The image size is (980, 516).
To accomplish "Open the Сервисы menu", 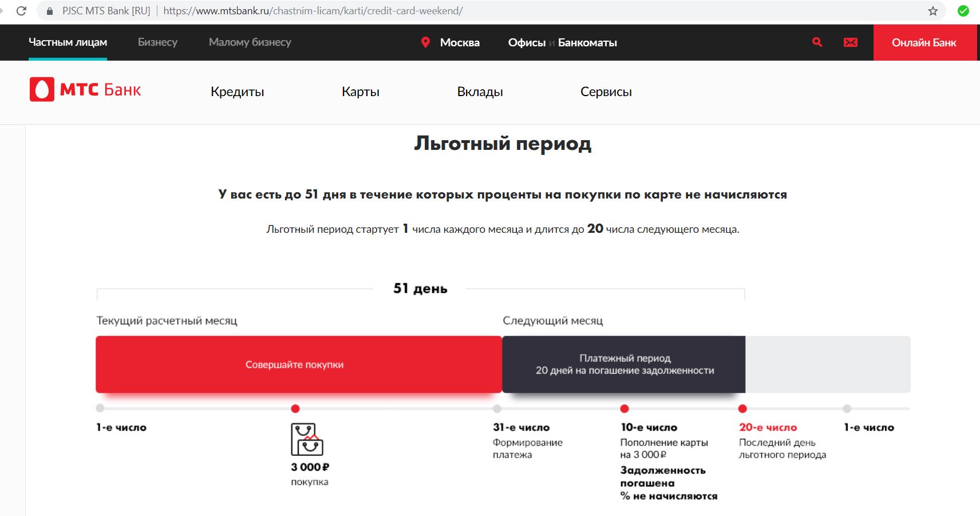I will click(606, 92).
